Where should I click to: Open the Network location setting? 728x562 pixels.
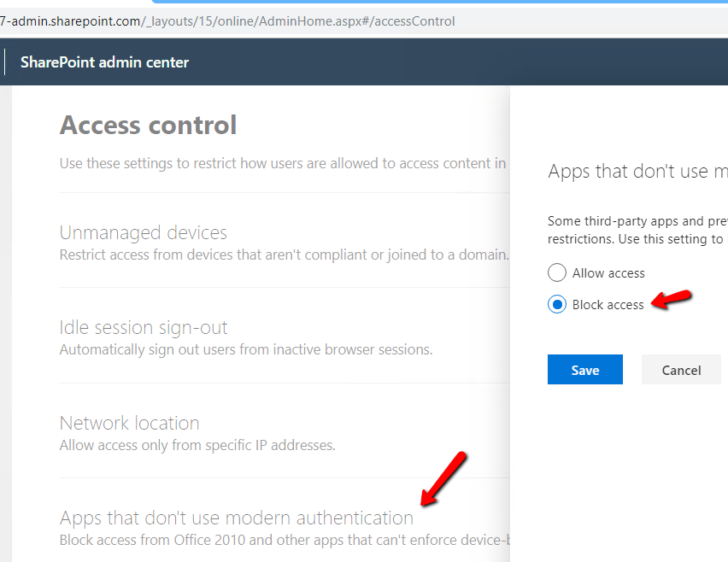129,423
